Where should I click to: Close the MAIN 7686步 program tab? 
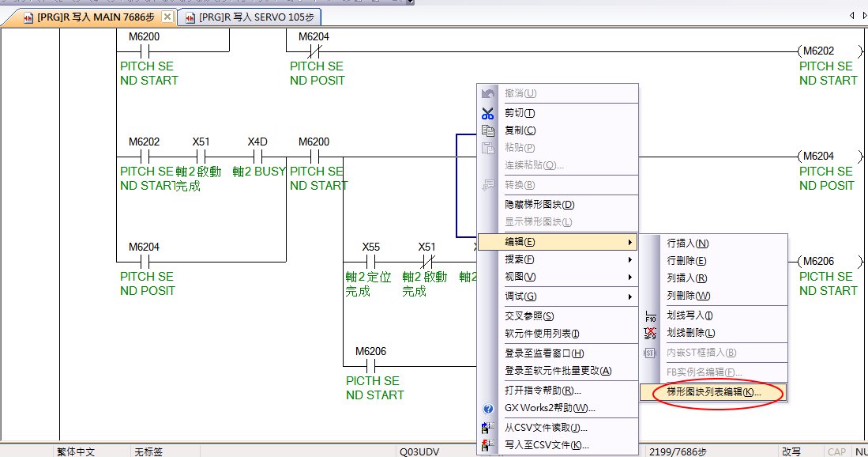pos(167,17)
